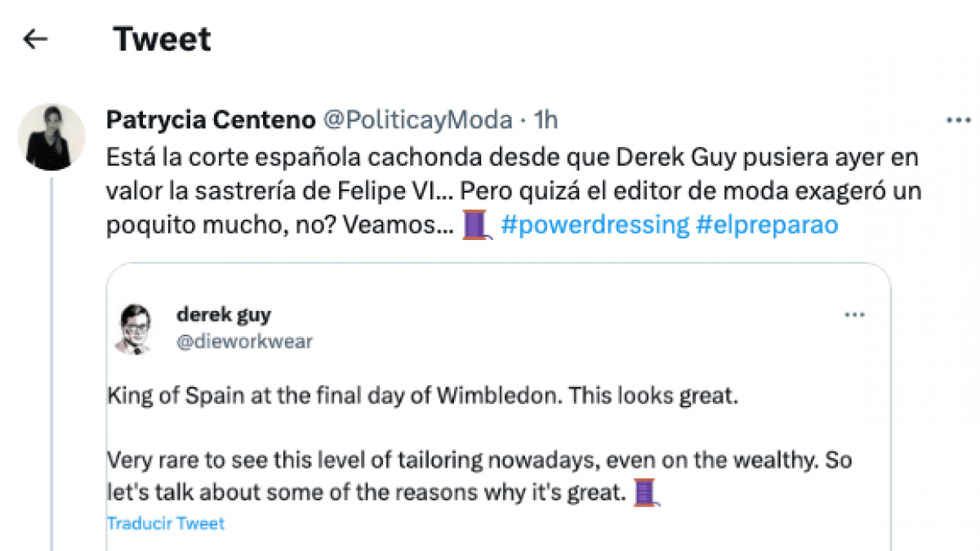Open the more options menu on derek guy's quoted tweet
This screenshot has width=980, height=551.
[x=854, y=314]
